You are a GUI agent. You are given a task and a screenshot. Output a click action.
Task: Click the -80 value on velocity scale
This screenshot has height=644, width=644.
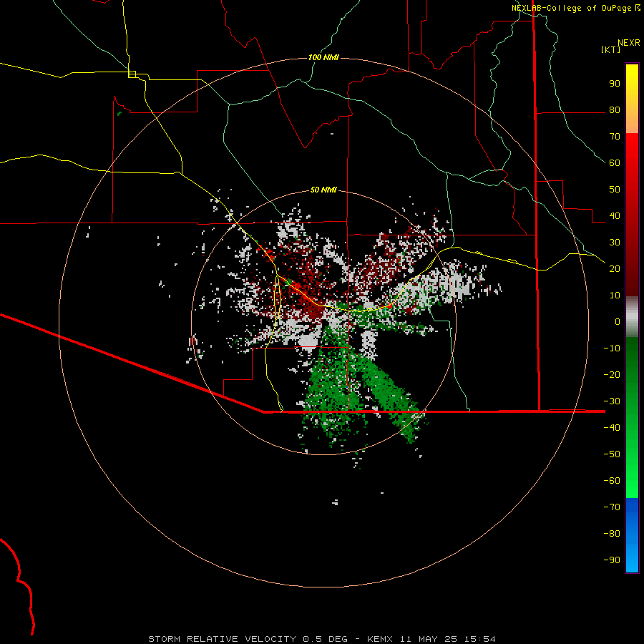click(612, 534)
